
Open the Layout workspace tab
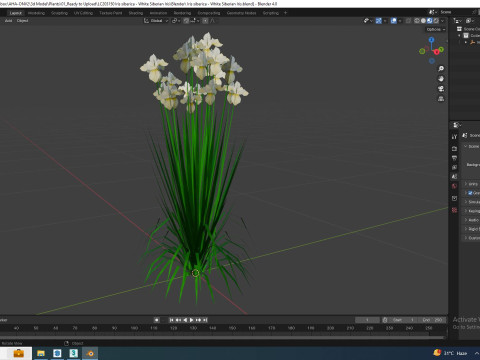coord(16,13)
